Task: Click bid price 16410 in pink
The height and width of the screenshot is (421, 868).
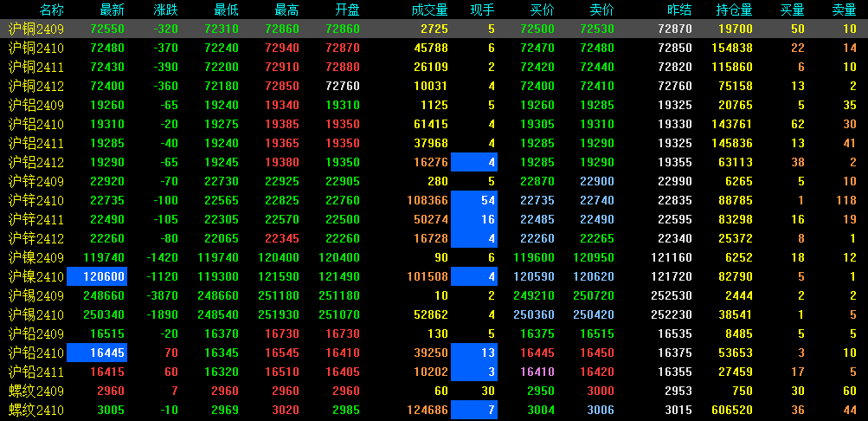Action: click(x=537, y=372)
